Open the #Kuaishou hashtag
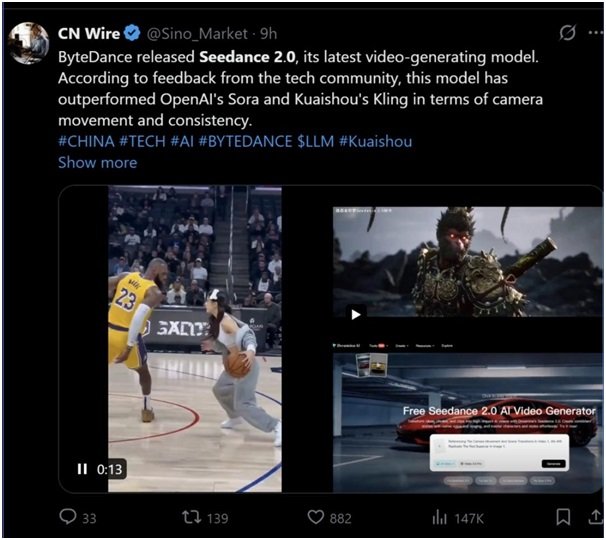The image size is (606, 540). coord(376,141)
